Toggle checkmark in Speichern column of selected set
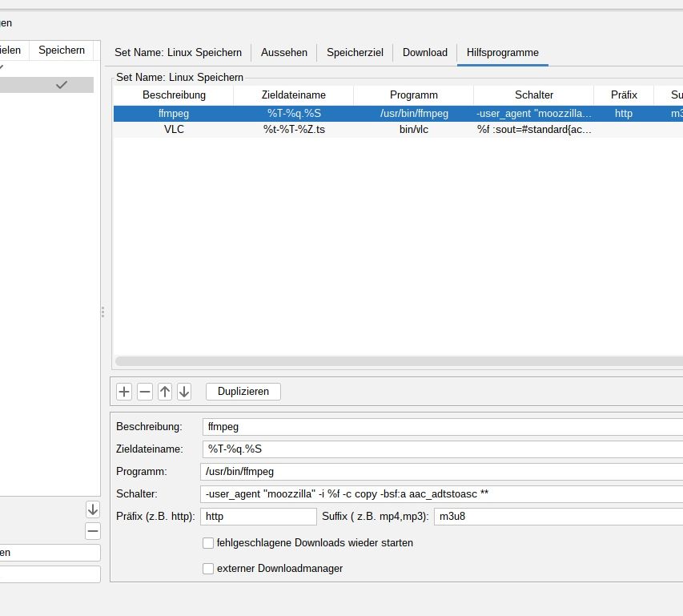The width and height of the screenshot is (683, 616). click(62, 85)
